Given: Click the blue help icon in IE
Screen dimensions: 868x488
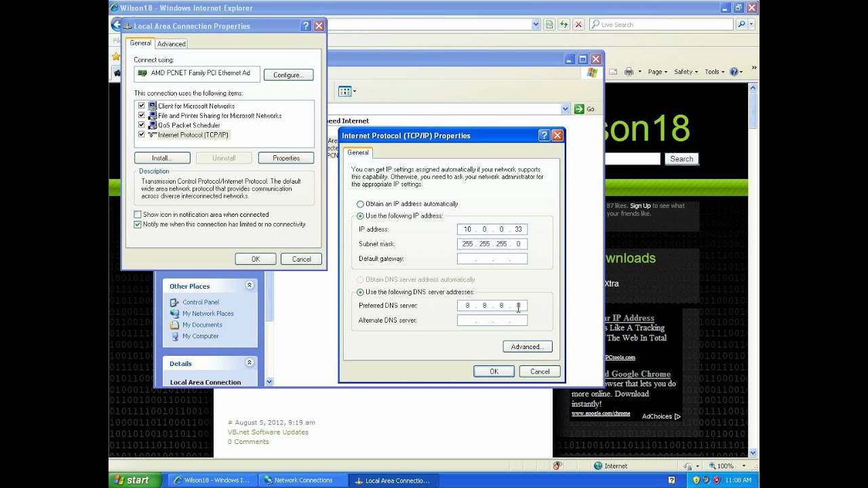Looking at the screenshot, I should tap(733, 72).
